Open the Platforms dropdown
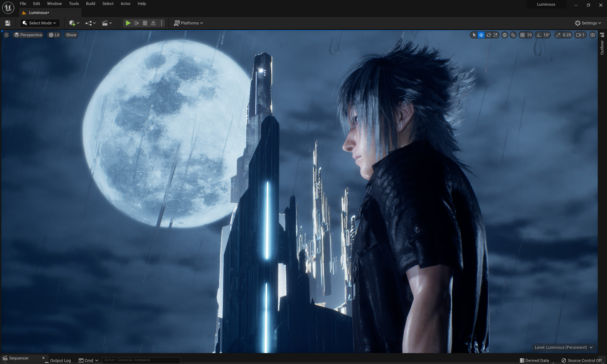 (188, 23)
